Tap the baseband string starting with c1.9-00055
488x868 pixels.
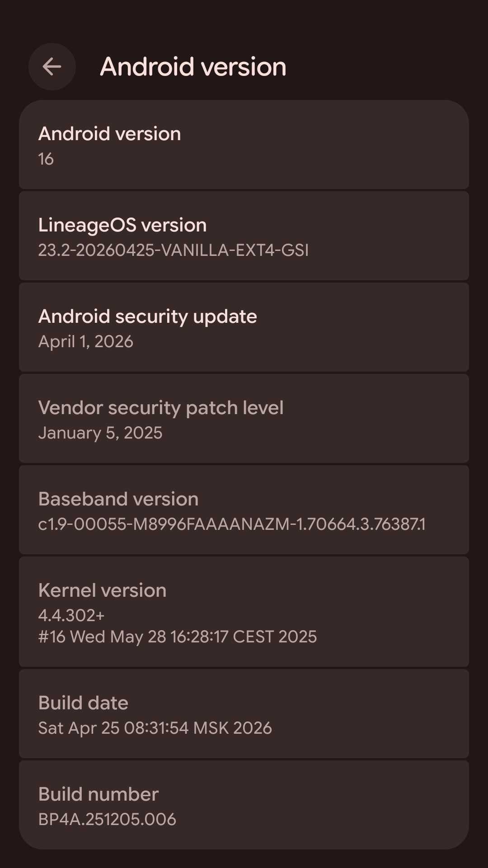pos(232,524)
